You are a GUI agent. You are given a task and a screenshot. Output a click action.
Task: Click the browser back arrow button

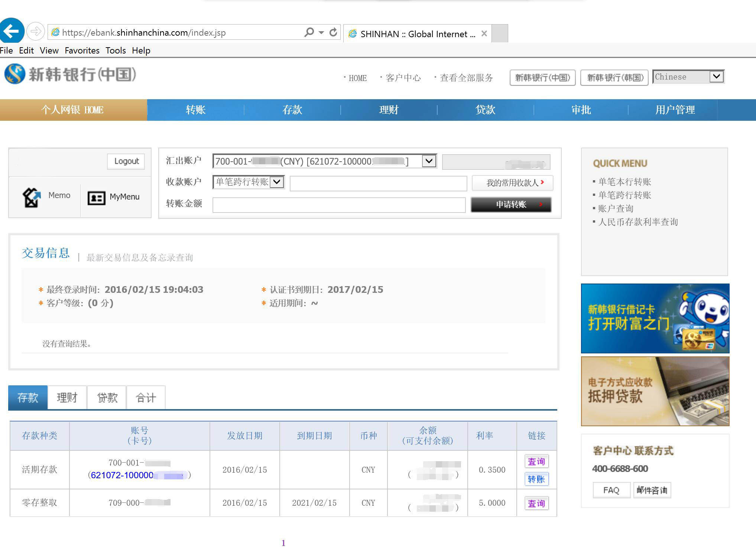click(x=11, y=31)
